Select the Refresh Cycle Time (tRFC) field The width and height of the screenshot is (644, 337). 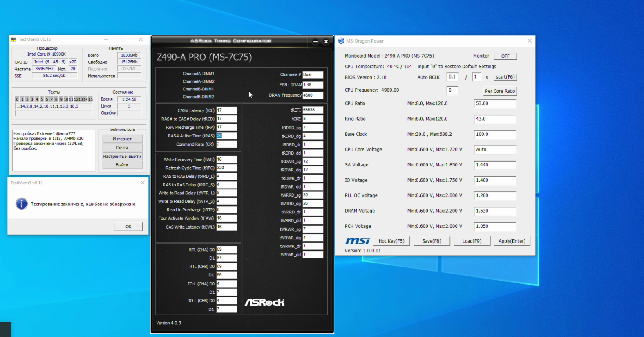pyautogui.click(x=227, y=168)
